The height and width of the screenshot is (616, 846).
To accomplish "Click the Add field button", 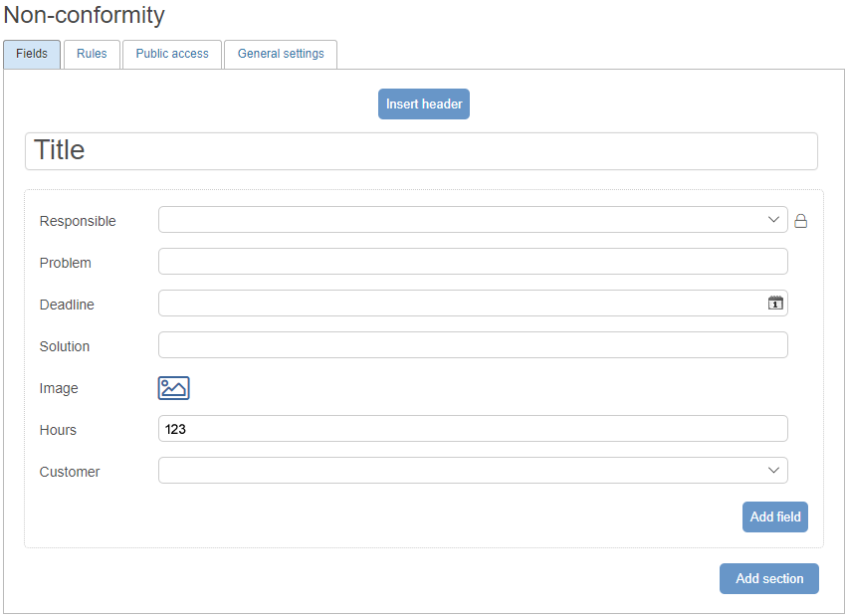I will coord(774,516).
